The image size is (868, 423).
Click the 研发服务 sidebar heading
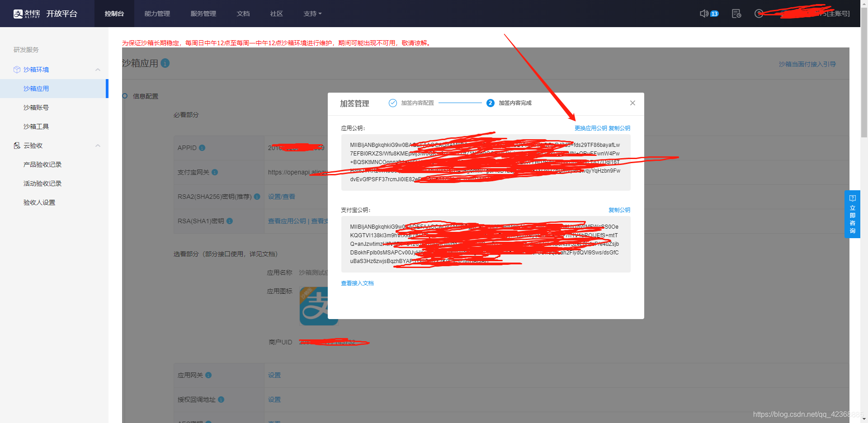pyautogui.click(x=26, y=50)
